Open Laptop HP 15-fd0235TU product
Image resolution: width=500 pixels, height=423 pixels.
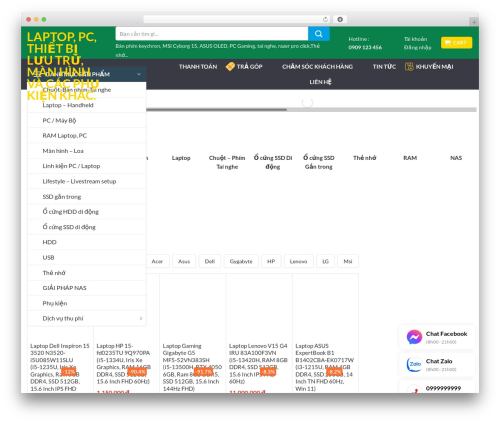(123, 363)
